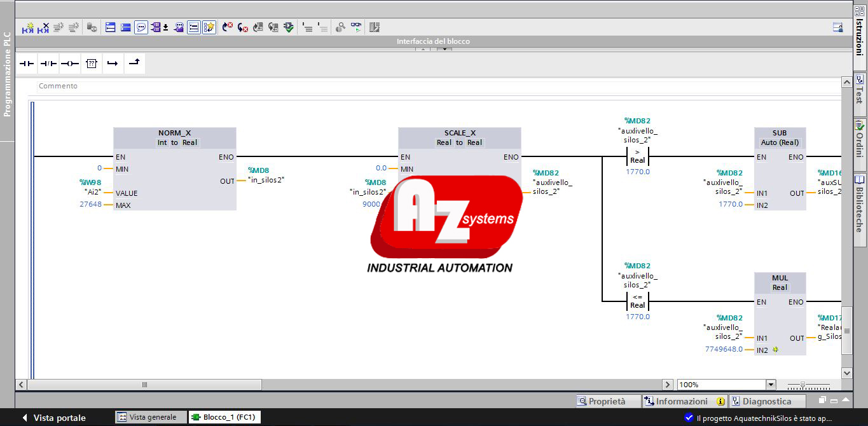
Task: Collapse block interface using up arrow
Action: (424, 49)
